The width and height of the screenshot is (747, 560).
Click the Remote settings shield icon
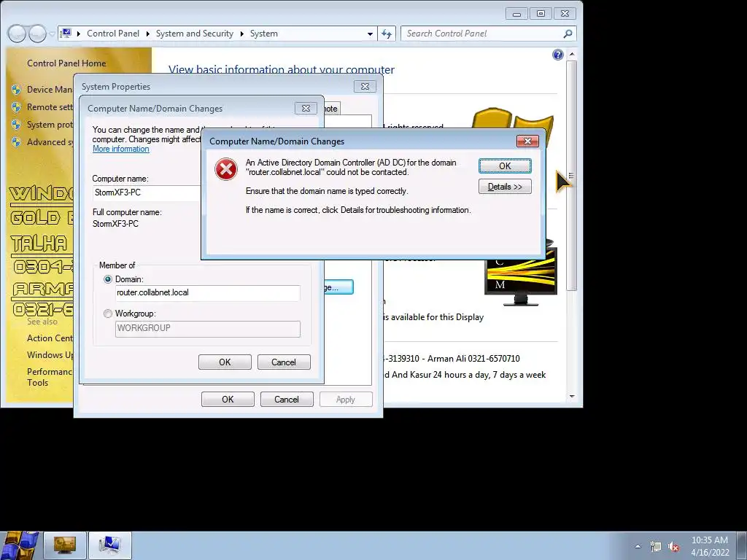16,107
